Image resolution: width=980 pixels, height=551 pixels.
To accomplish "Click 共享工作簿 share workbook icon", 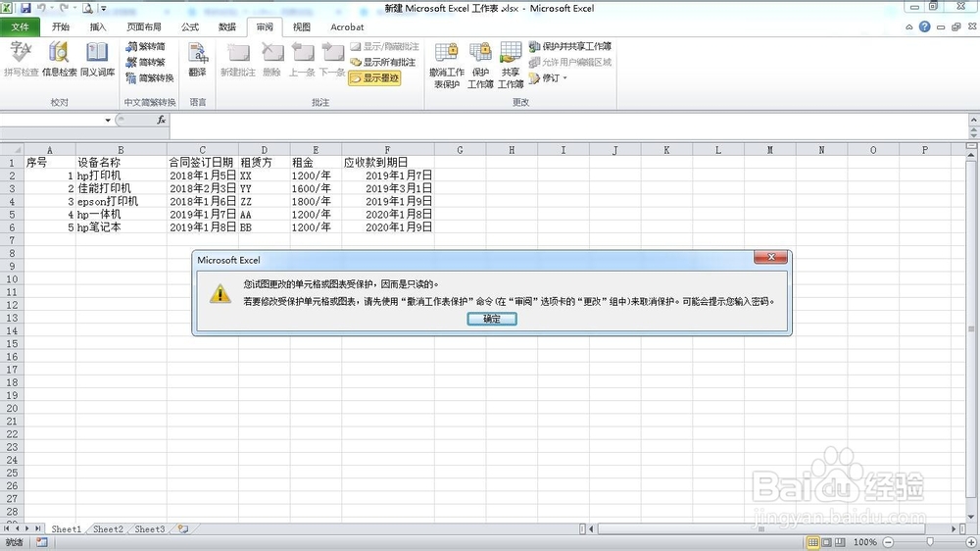I will point(511,65).
